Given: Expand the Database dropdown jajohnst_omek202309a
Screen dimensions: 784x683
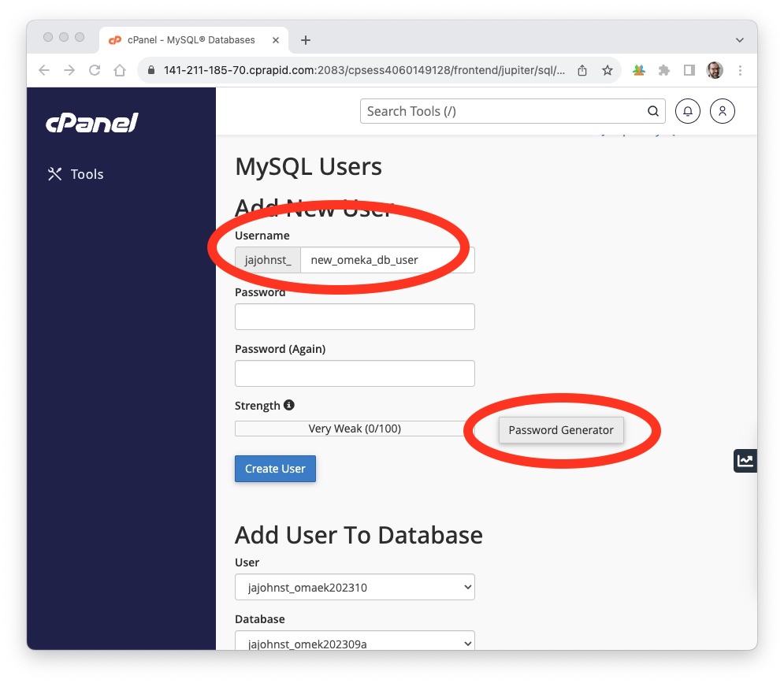Looking at the screenshot, I should (355, 642).
